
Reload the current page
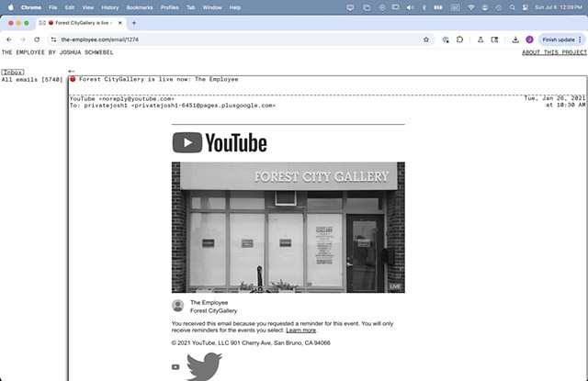click(37, 39)
